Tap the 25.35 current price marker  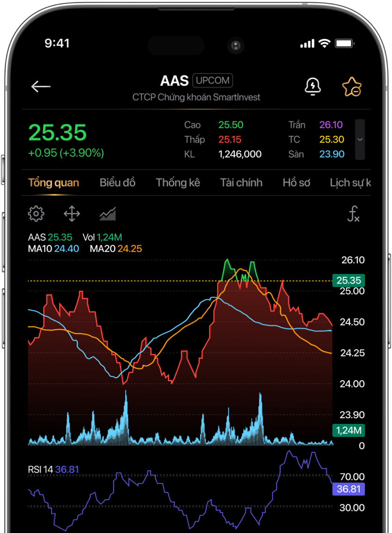point(348,281)
